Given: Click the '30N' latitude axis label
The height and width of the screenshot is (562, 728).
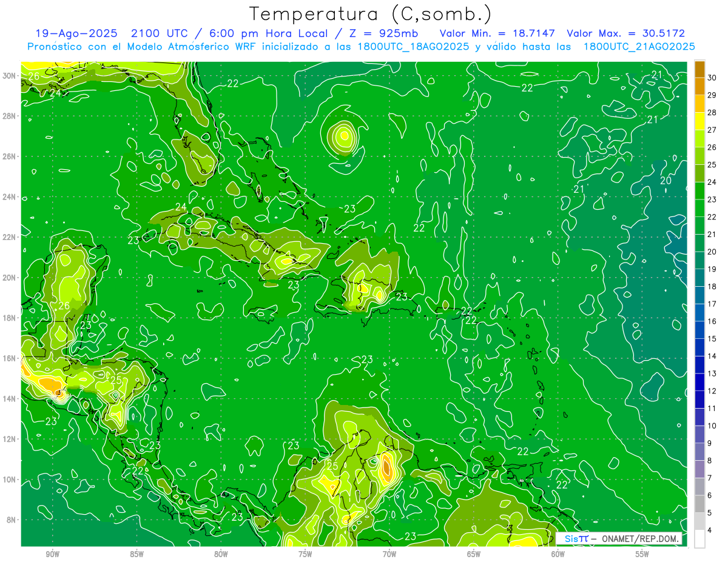Looking at the screenshot, I should click(10, 76).
